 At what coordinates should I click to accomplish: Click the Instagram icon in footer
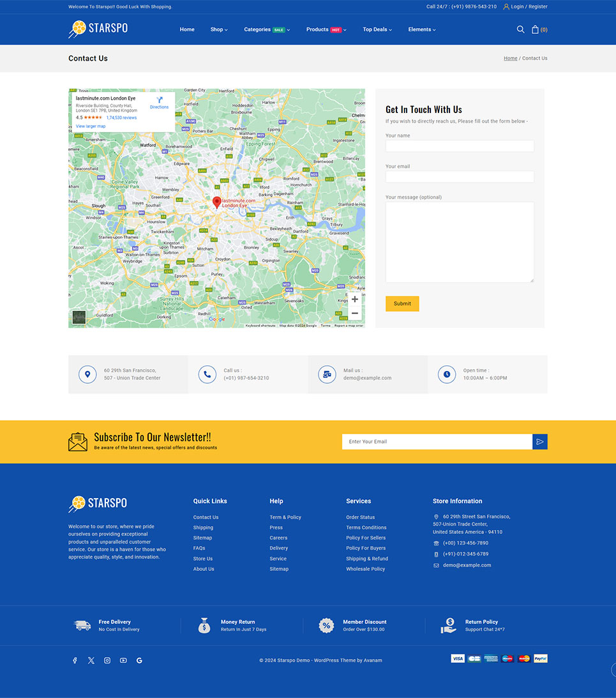107,660
